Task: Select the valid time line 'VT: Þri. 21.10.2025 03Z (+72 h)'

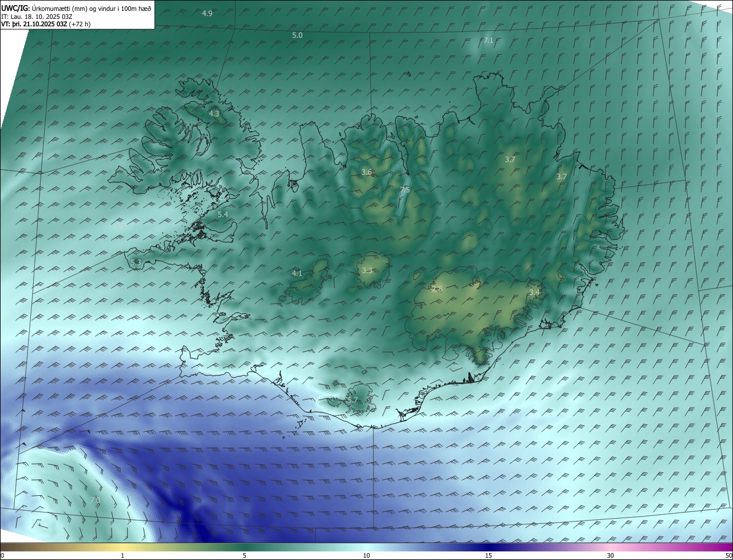Action: tap(46, 24)
